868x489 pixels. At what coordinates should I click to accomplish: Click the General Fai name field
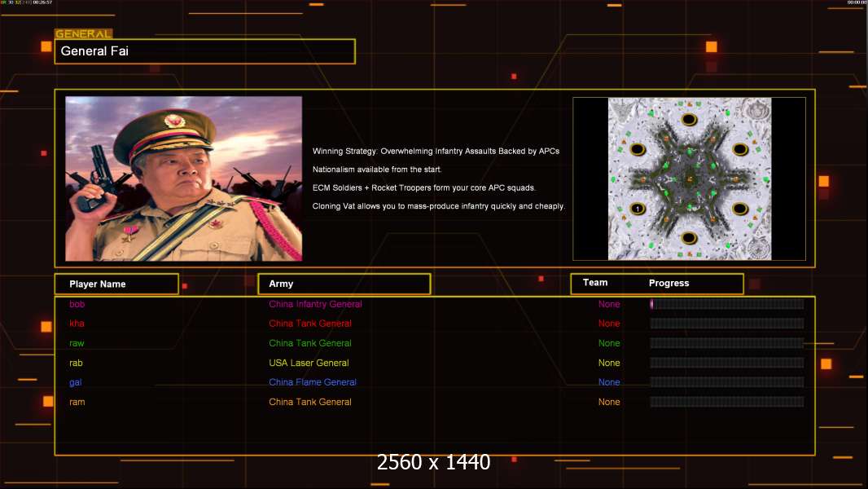[x=204, y=51]
